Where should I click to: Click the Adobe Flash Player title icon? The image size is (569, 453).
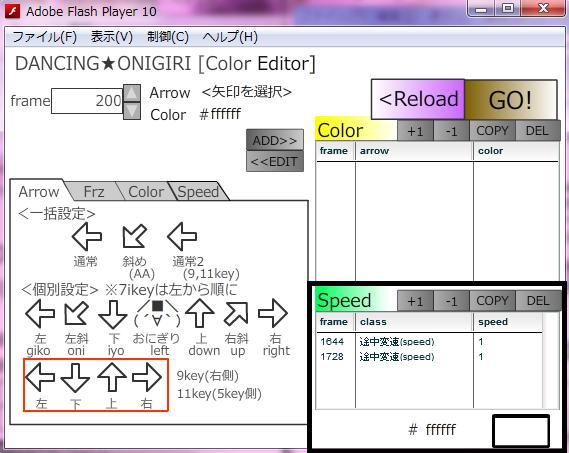coord(12,11)
